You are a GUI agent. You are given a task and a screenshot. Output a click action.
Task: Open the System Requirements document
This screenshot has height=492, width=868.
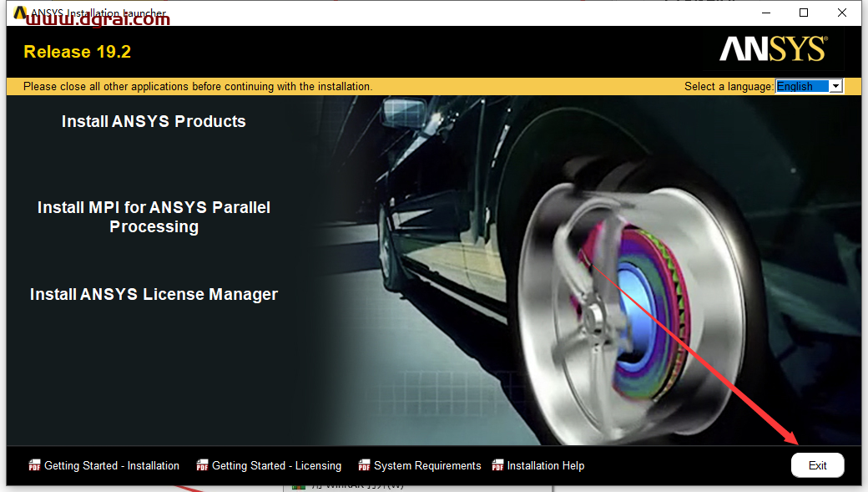[x=427, y=466]
